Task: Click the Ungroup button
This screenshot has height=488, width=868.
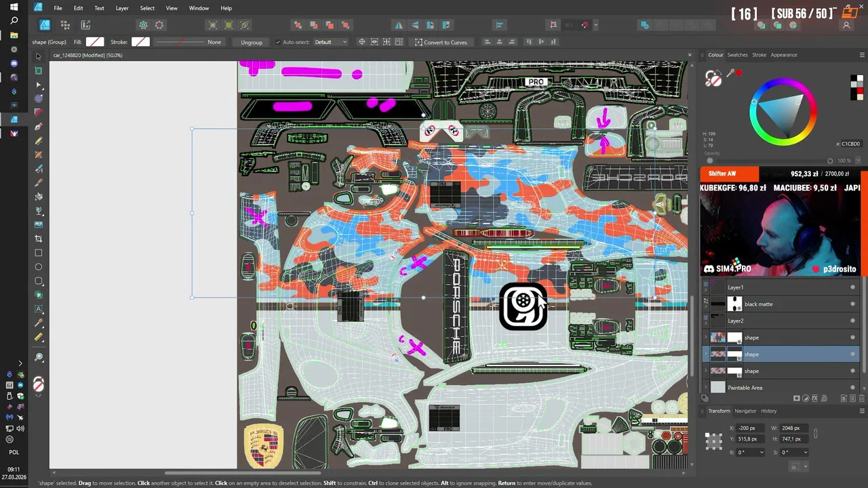Action: tap(252, 42)
